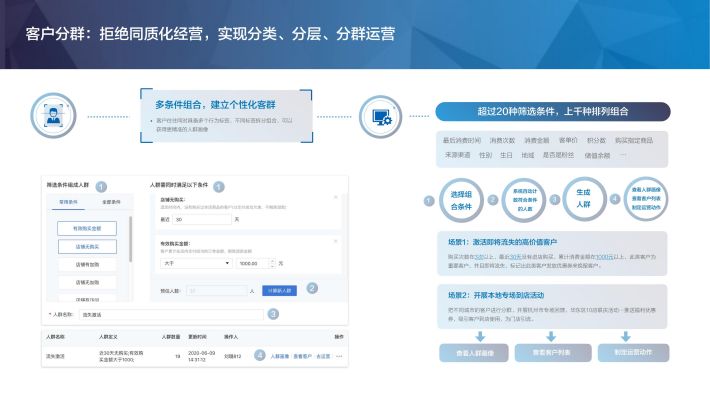
Task: Click the 是否是粉丝 filter tag
Action: point(558,155)
